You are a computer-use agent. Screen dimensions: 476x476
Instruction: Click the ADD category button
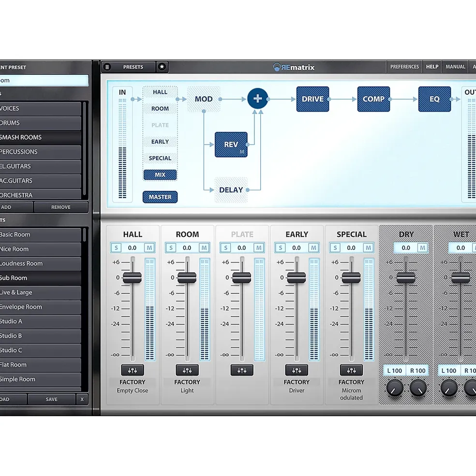click(16, 207)
